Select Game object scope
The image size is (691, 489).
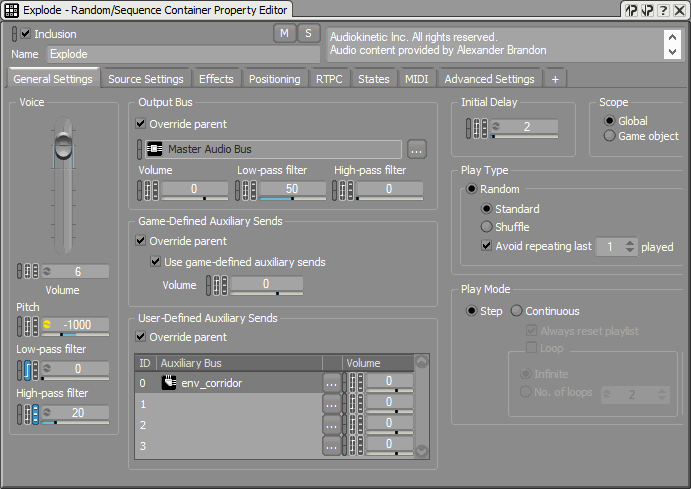click(x=609, y=136)
